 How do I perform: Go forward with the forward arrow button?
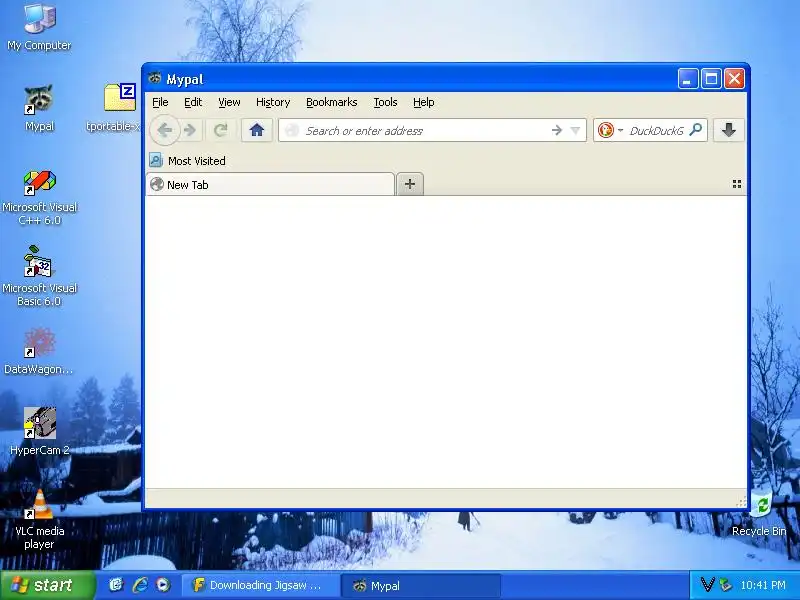(190, 131)
